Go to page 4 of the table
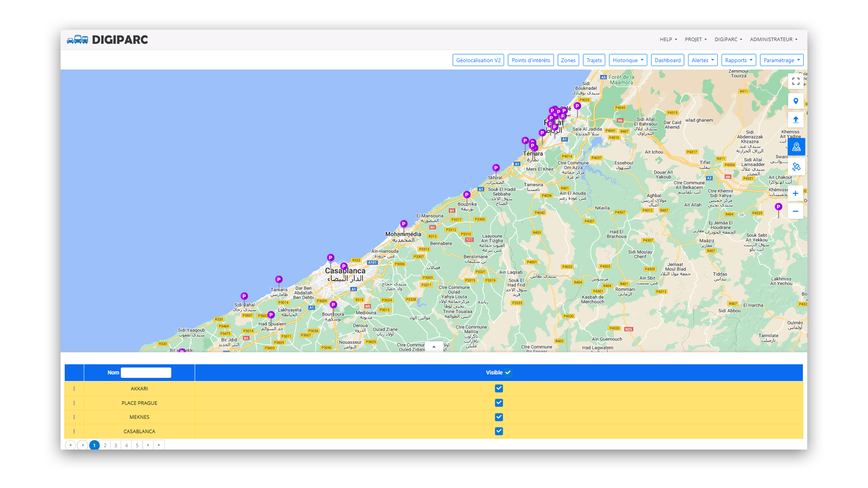 click(127, 445)
